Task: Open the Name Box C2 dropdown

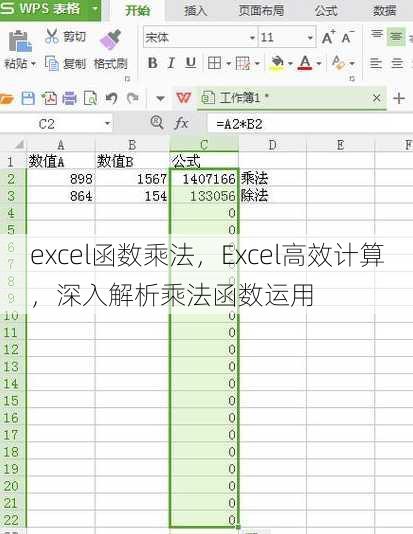Action: click(x=107, y=123)
